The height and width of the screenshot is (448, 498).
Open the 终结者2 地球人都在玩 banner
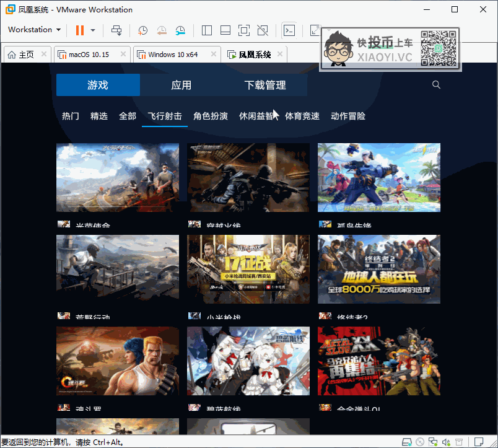pos(379,269)
